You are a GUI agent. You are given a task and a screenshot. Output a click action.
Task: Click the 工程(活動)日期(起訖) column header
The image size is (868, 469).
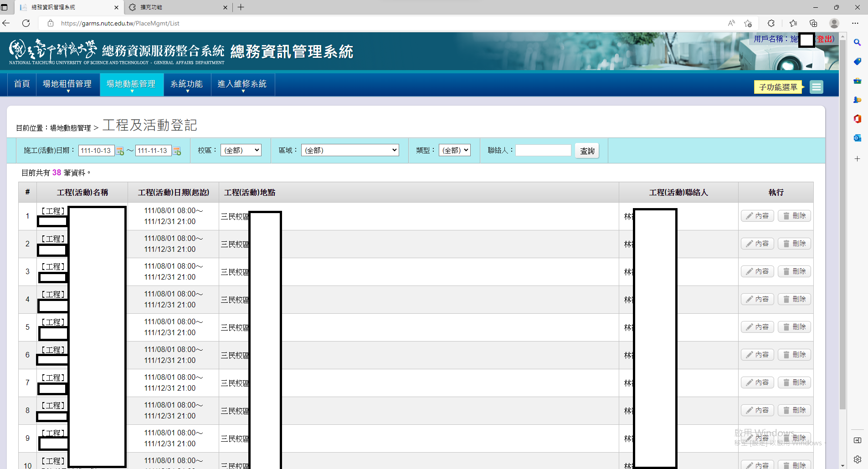point(174,193)
